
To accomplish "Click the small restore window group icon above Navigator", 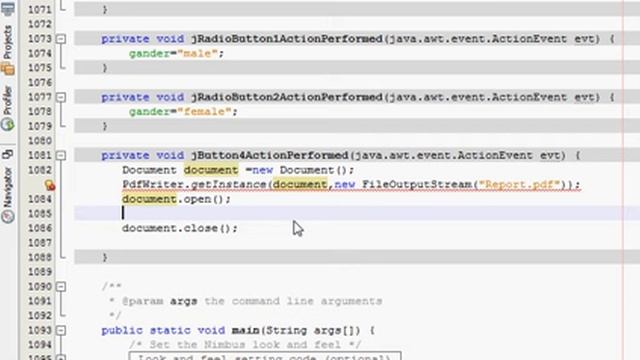I will pos(8,154).
